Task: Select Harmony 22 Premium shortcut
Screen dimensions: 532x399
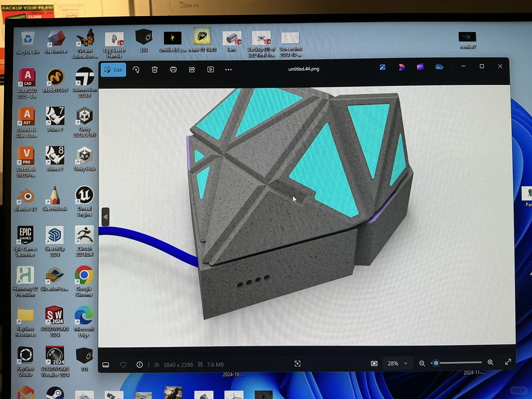Action: tap(25, 282)
